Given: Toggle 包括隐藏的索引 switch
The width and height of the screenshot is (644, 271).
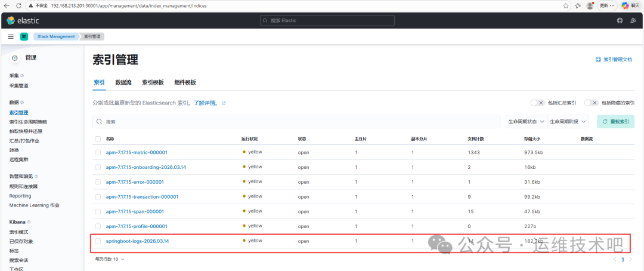Looking at the screenshot, I should 590,103.
